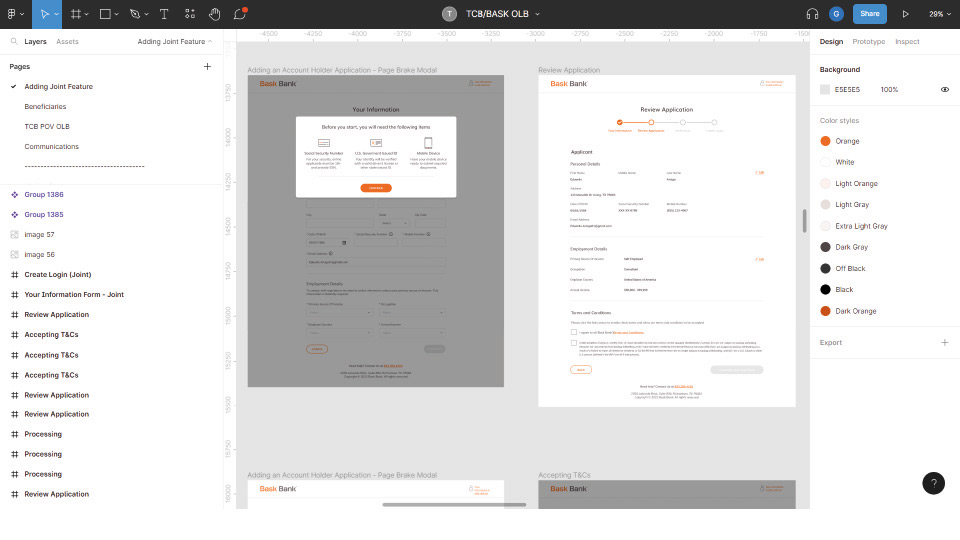Edit the background opacity 100% field

889,89
